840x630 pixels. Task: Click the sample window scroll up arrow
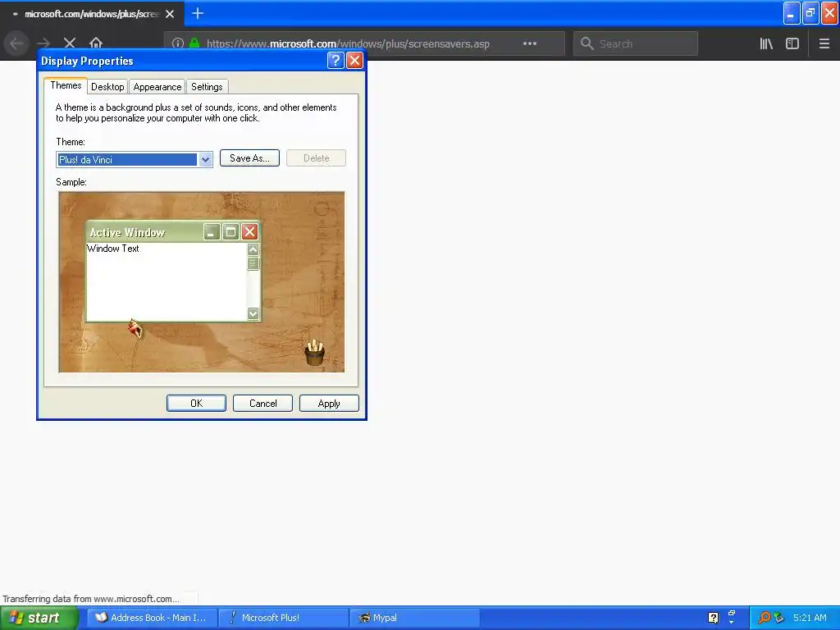tap(253, 249)
